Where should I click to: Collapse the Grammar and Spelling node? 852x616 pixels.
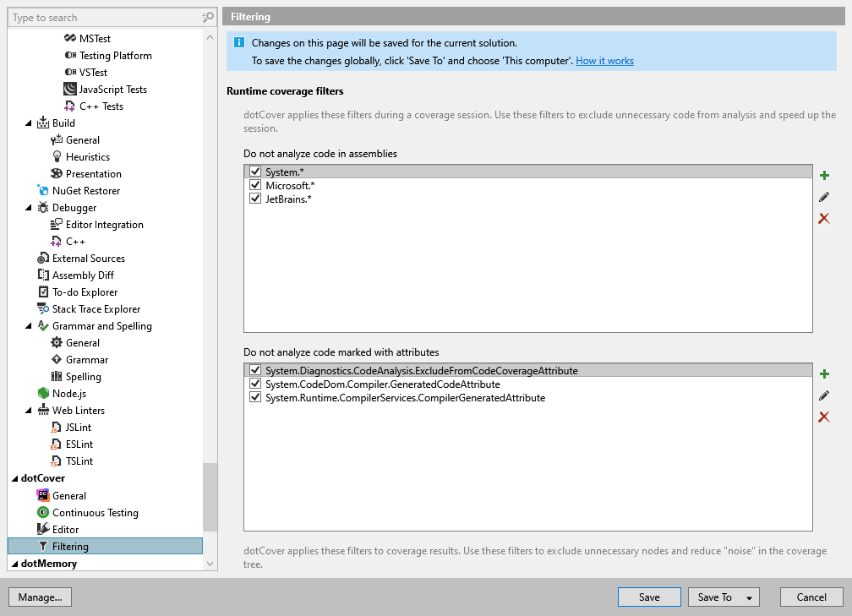tap(29, 326)
